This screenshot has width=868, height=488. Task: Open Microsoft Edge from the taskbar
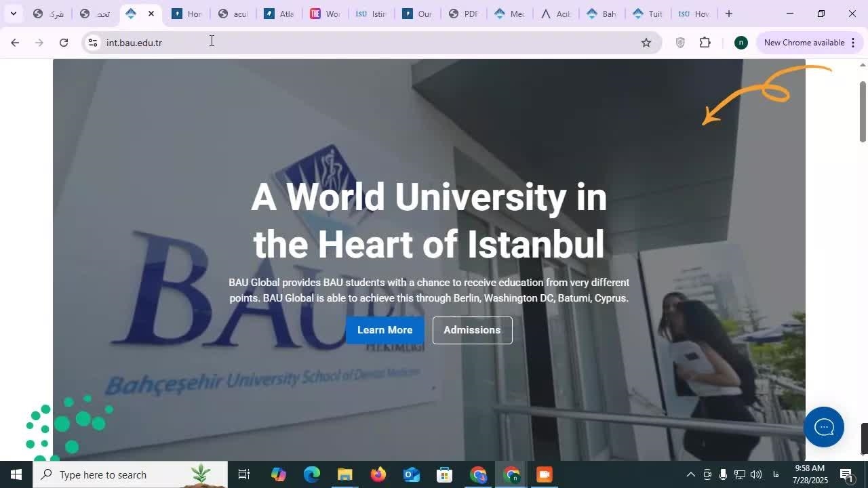[311, 474]
